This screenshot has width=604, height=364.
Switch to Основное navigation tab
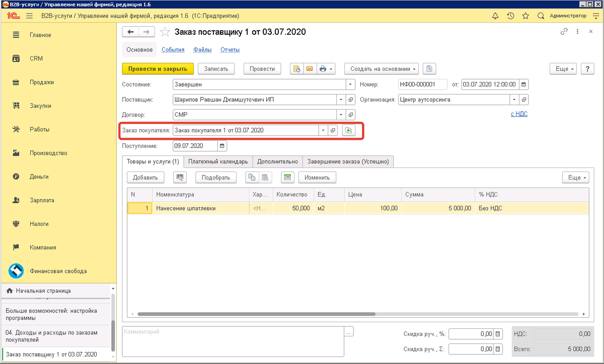[x=139, y=50]
